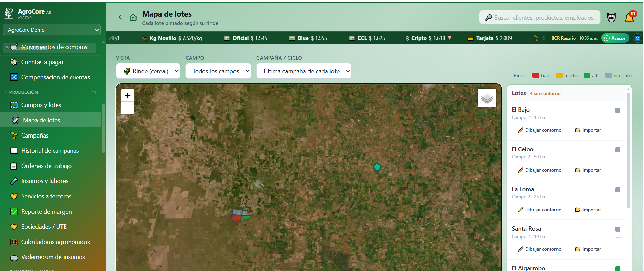Open the map layers control
Viewport: 644px width, 271px height.
coord(487,98)
